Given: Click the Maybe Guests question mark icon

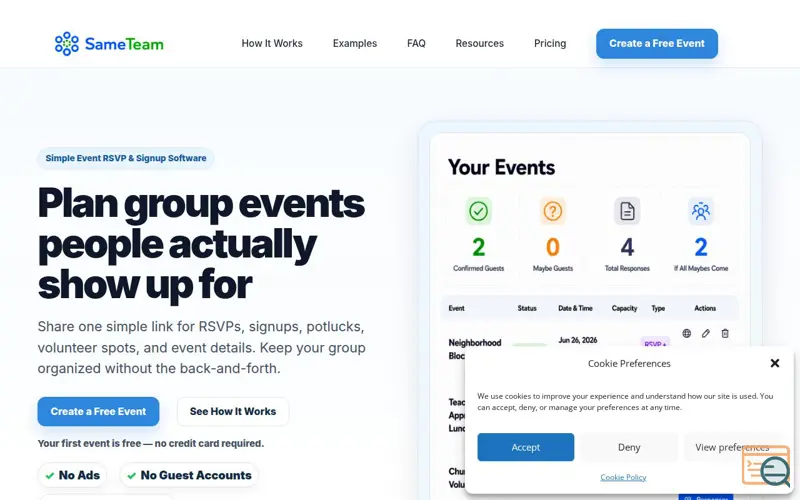Looking at the screenshot, I should point(553,211).
